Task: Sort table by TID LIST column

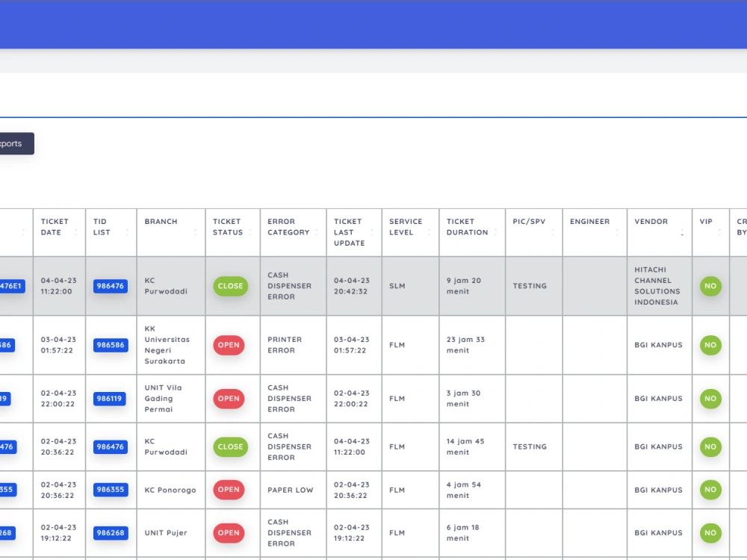Action: pos(111,232)
